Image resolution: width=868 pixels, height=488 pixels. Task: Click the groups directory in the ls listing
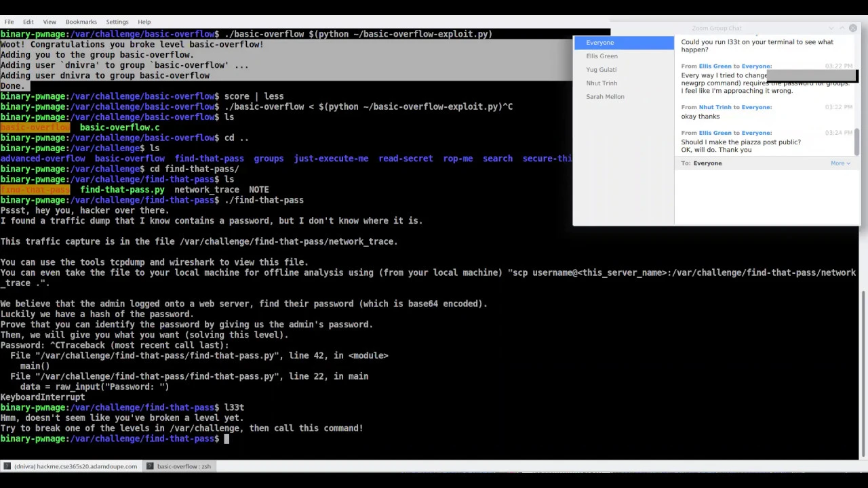pyautogui.click(x=269, y=159)
